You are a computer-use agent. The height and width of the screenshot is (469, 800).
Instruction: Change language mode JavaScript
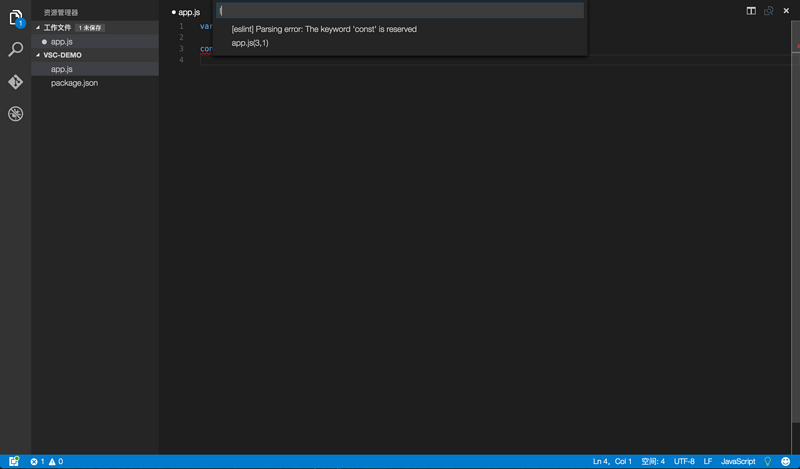pos(738,461)
